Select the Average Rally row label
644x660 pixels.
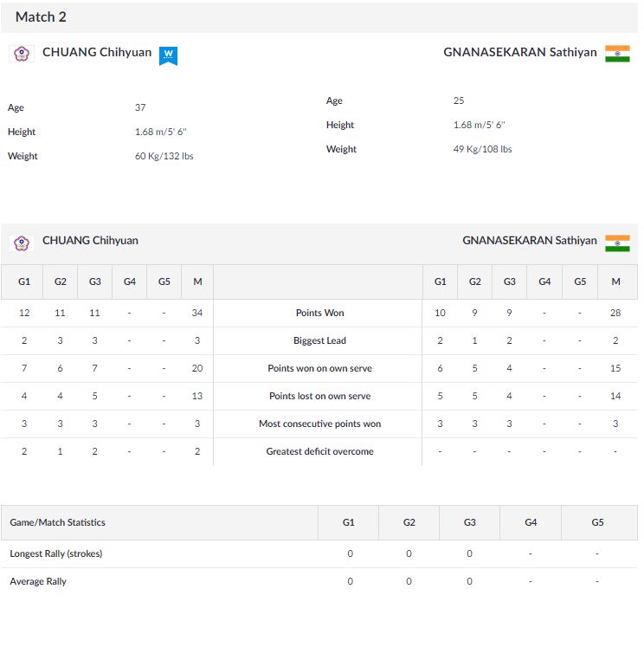[x=38, y=581]
